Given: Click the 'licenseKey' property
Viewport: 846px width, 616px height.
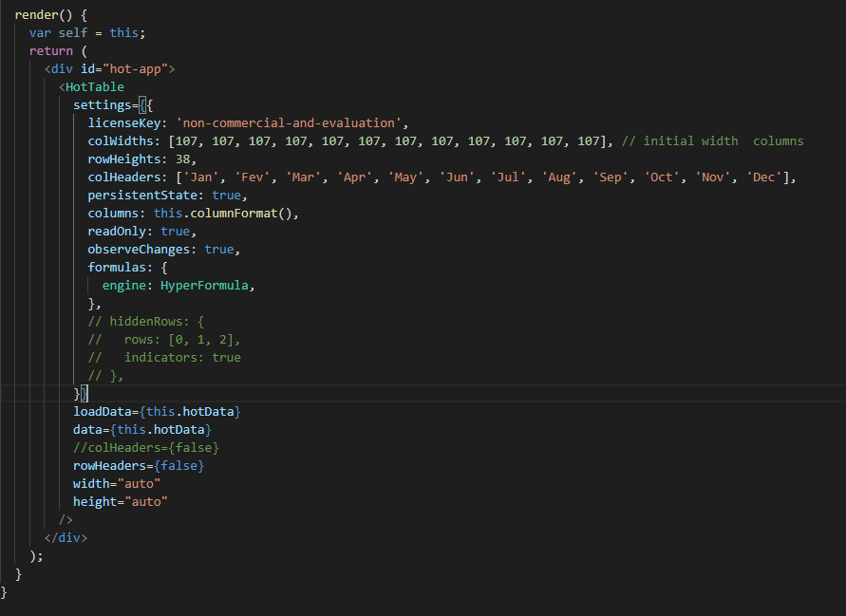Looking at the screenshot, I should (124, 123).
